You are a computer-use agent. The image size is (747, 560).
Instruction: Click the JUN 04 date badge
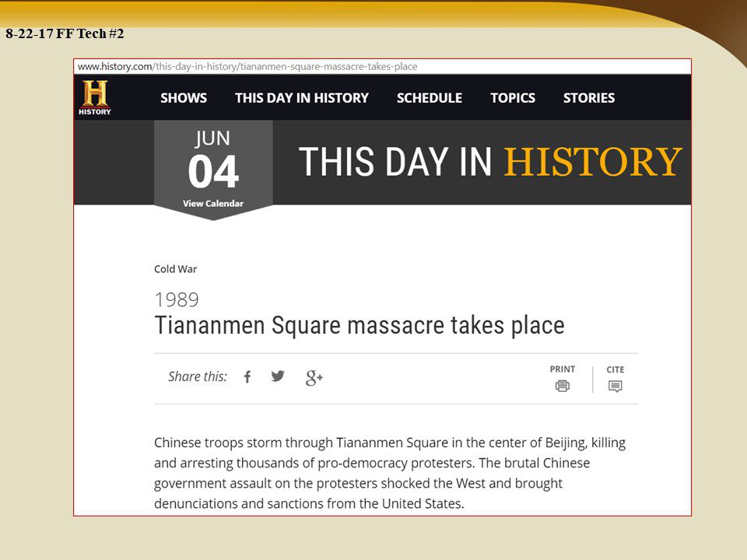[x=213, y=170]
